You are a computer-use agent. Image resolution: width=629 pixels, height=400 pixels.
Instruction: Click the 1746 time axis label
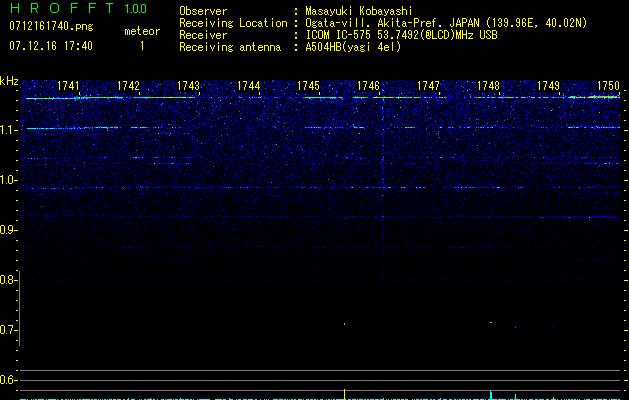(368, 86)
